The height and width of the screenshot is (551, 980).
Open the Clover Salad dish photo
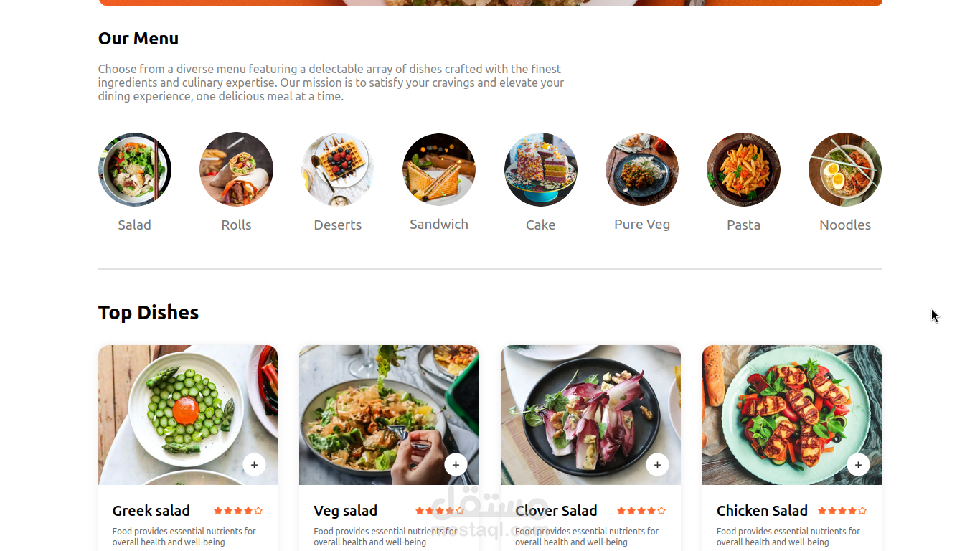coord(590,415)
